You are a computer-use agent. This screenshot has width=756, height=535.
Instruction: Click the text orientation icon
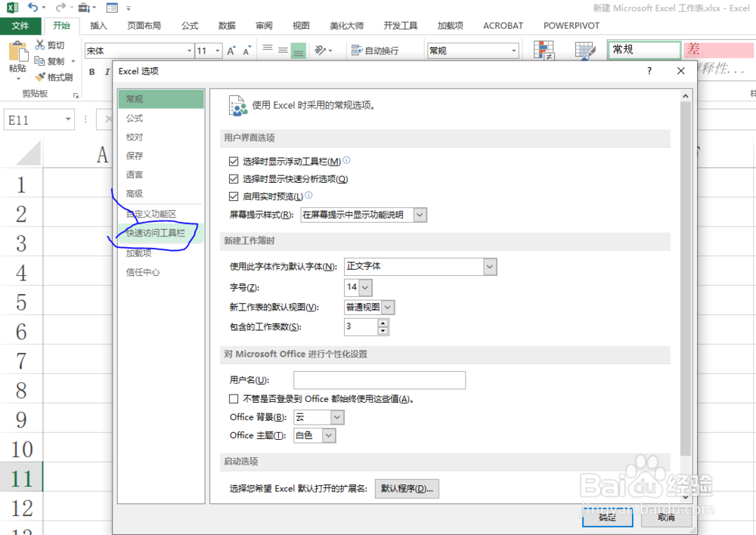tap(320, 50)
